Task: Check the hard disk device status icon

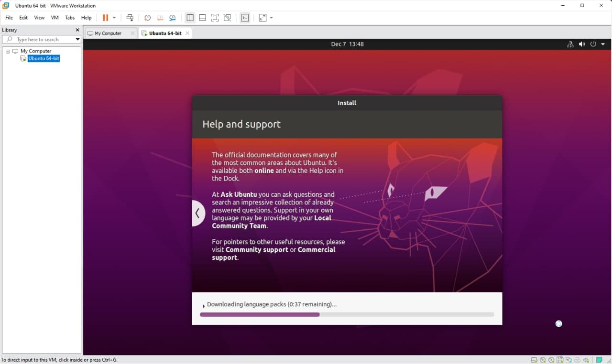Action: pos(534,360)
